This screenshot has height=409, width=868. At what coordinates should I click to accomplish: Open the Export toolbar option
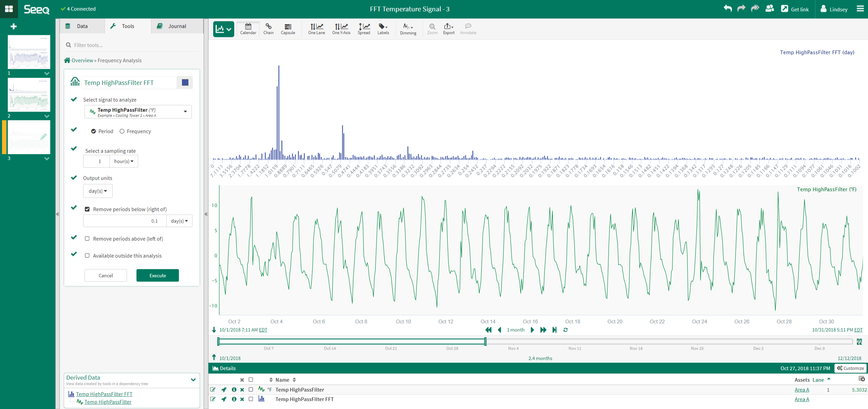(x=448, y=28)
